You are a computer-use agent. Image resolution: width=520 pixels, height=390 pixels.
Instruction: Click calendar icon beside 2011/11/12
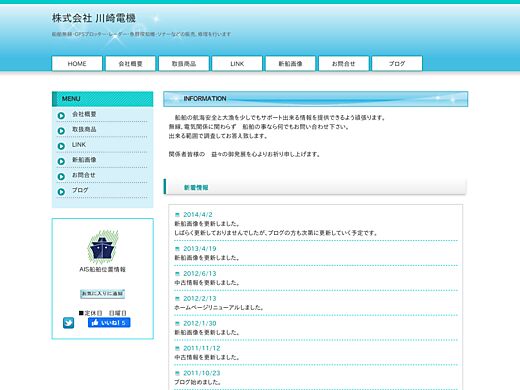pyautogui.click(x=177, y=349)
